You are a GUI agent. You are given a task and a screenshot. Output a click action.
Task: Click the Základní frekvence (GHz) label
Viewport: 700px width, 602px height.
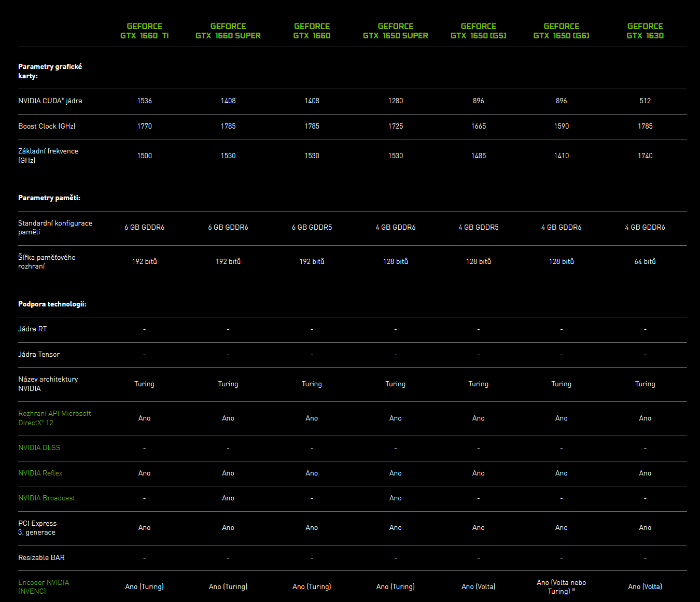point(48,156)
